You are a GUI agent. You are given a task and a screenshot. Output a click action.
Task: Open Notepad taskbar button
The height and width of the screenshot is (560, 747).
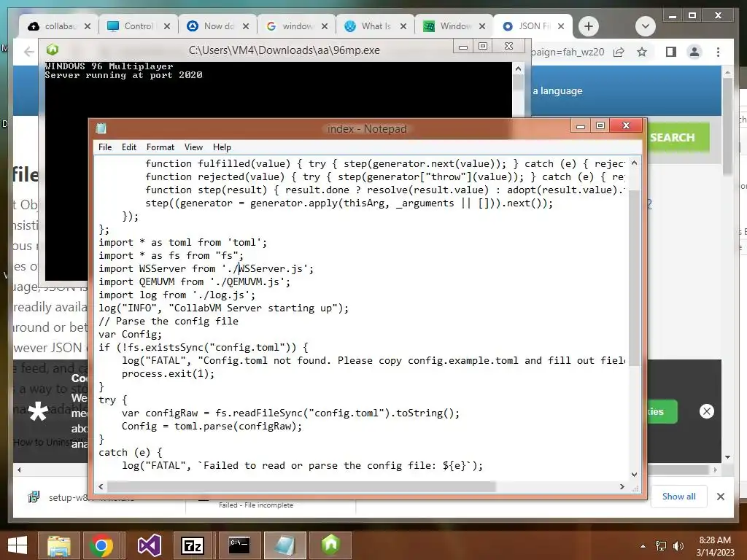285,545
